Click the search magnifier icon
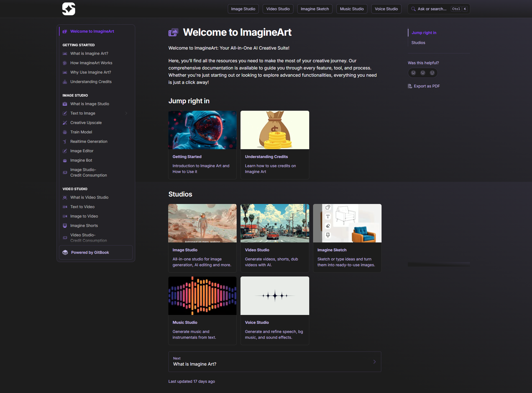Image resolution: width=532 pixels, height=393 pixels. [413, 9]
